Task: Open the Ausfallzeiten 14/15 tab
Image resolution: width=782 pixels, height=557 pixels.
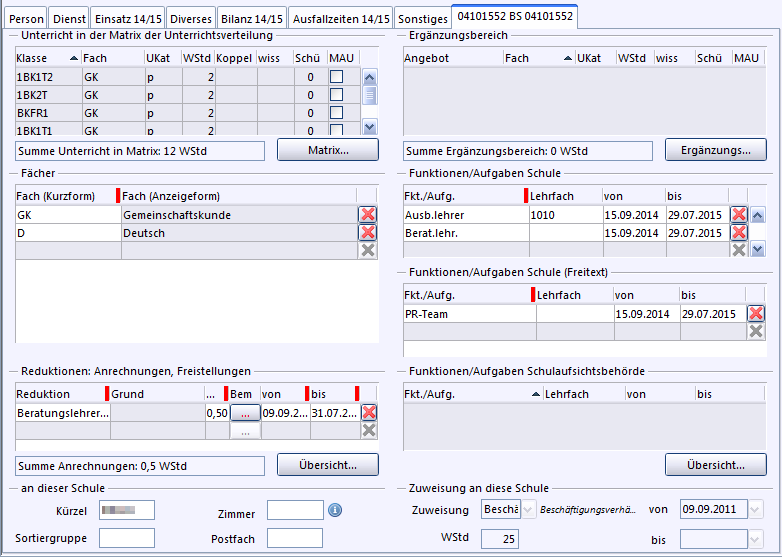Action: (341, 19)
